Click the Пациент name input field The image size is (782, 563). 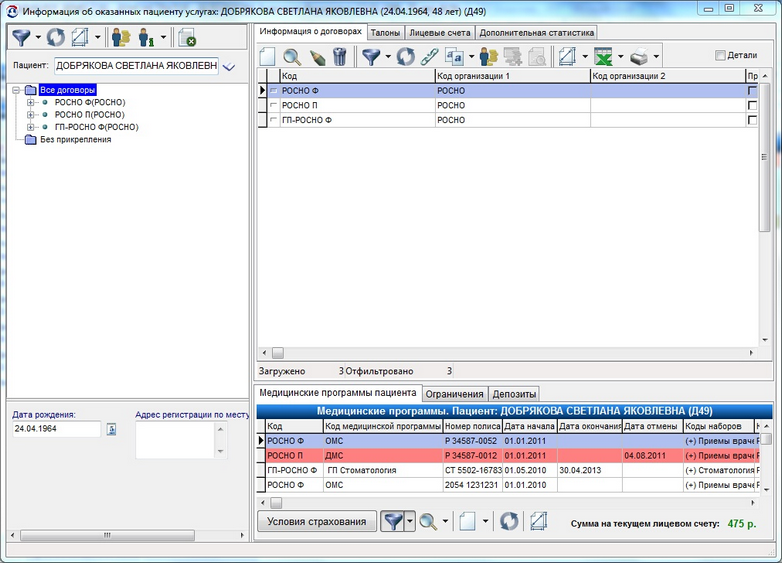pos(136,66)
